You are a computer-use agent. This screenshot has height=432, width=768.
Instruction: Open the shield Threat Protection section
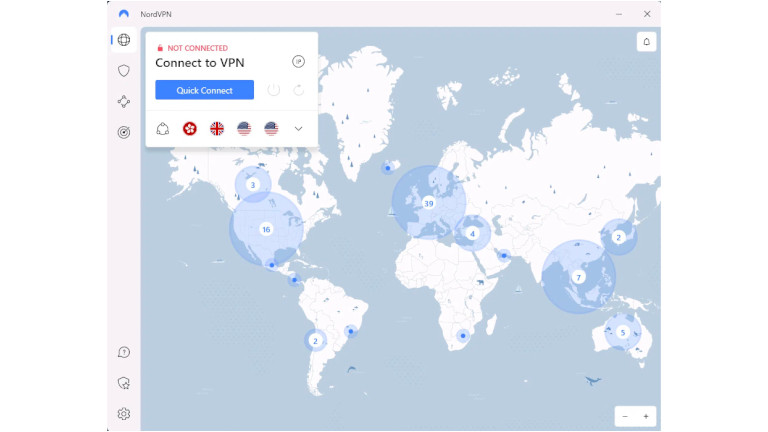tap(124, 71)
